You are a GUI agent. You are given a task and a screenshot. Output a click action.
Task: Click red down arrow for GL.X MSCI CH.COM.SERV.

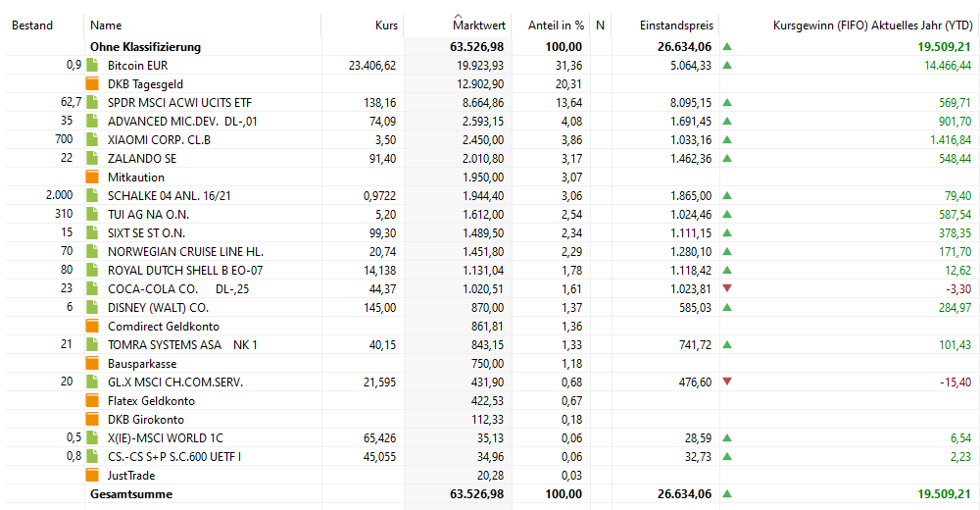click(727, 382)
